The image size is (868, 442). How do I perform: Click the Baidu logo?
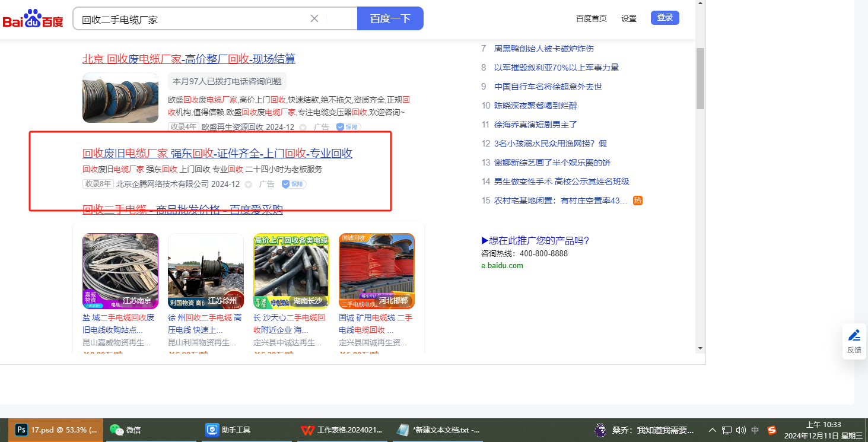33,19
